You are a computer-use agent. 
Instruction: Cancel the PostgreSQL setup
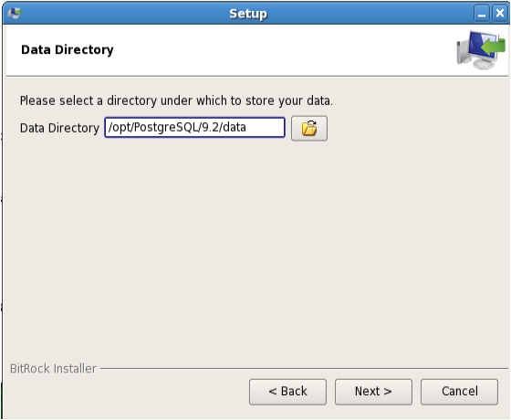point(459,392)
